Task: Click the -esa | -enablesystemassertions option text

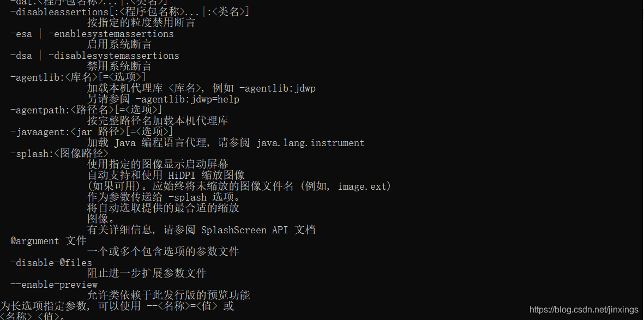Action: click(92, 34)
